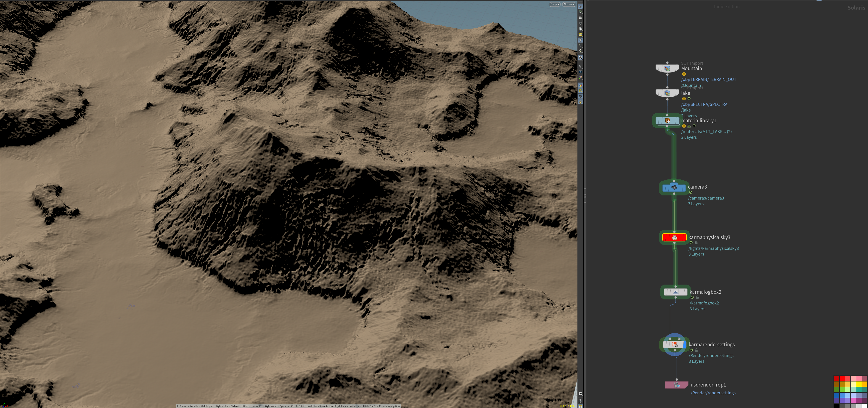Image resolution: width=868 pixels, height=408 pixels.
Task: Toggle the yellow eye visibility icon in viewport toolbar
Action: 580,34
